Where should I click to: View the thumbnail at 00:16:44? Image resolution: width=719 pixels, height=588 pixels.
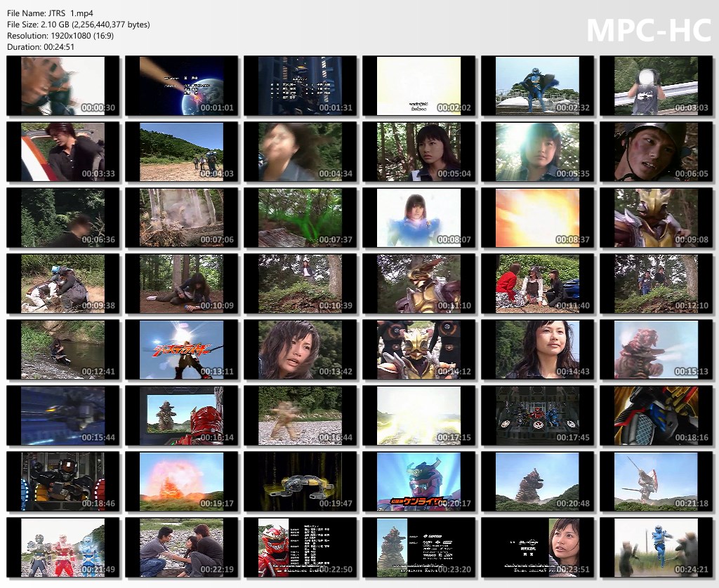(301, 415)
